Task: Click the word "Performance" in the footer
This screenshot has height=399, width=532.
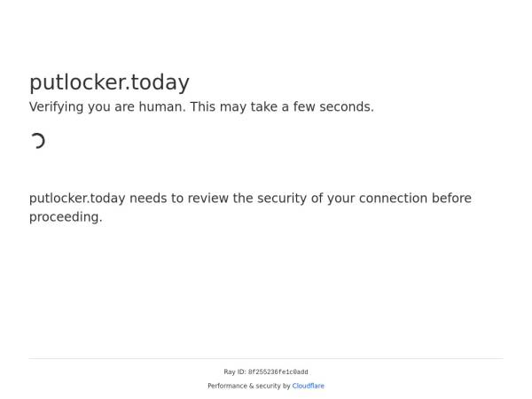Action: pos(227,386)
